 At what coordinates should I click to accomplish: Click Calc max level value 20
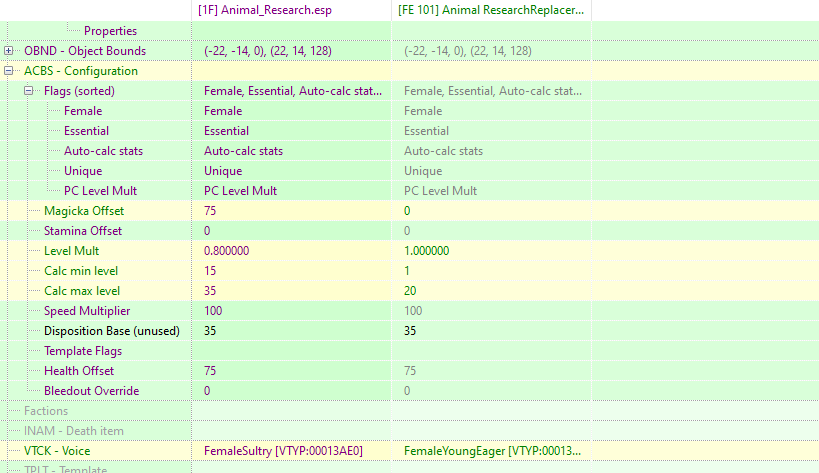click(410, 291)
